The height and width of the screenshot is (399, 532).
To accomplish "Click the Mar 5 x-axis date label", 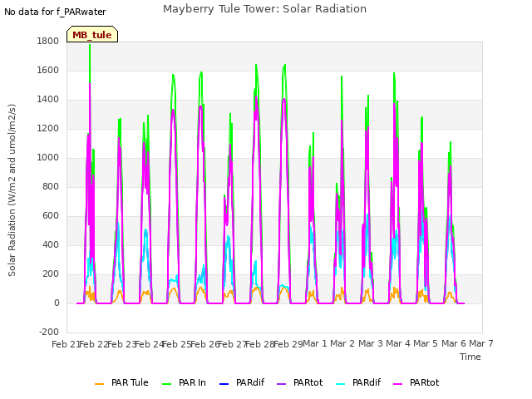I will click(x=426, y=343).
